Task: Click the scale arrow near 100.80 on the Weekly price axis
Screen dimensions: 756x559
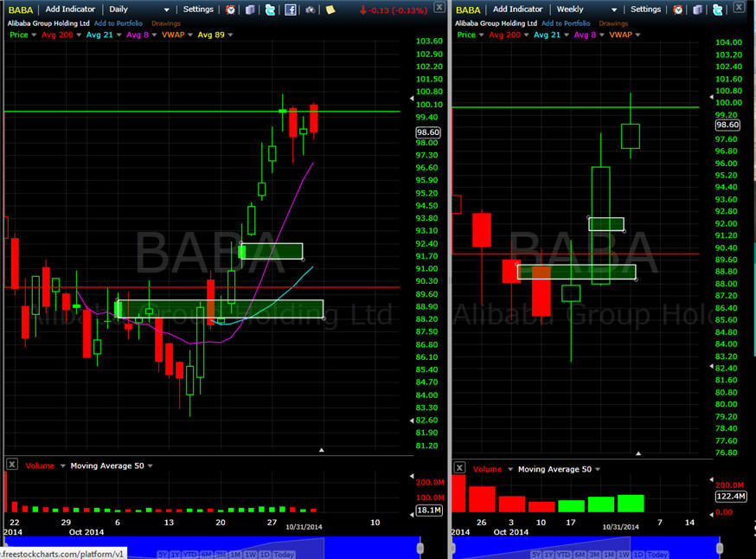Action: point(711,97)
